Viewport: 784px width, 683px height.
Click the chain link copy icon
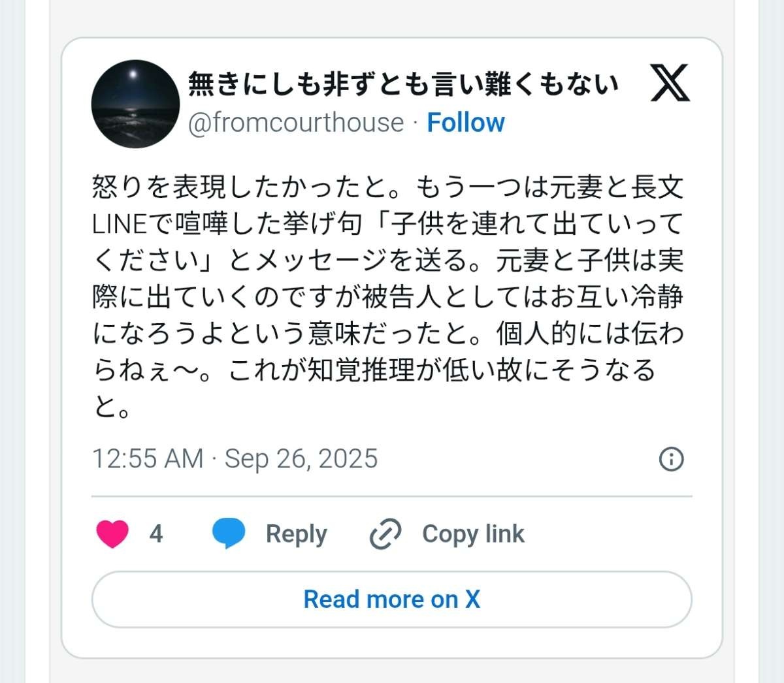click(x=385, y=534)
